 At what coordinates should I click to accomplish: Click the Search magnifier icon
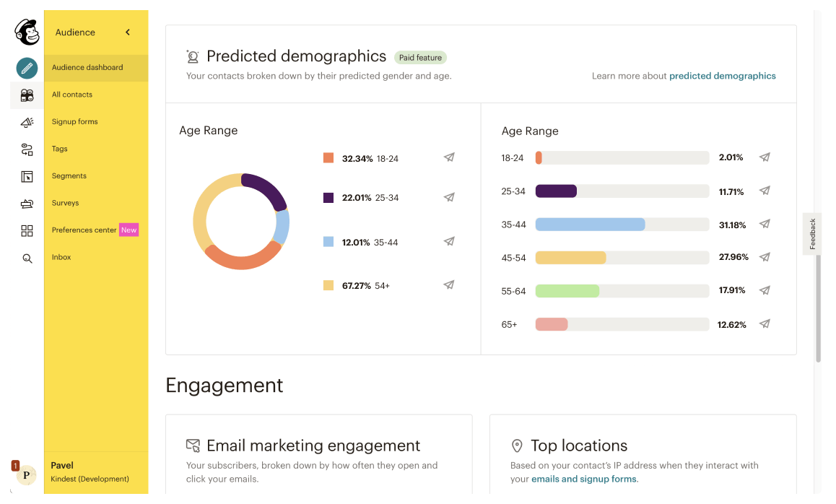(x=27, y=257)
